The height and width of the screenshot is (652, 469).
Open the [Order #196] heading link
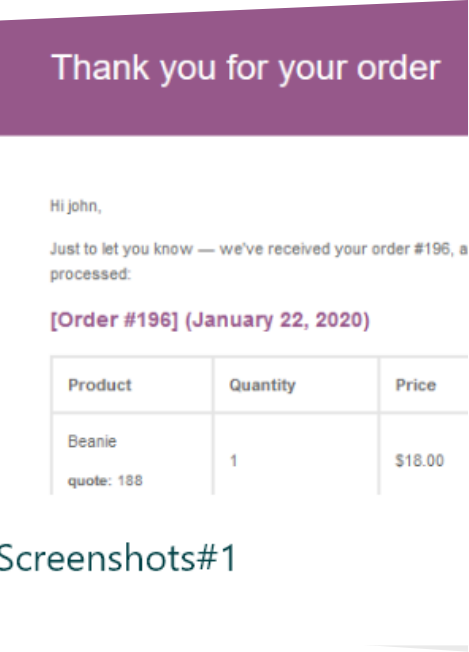click(x=114, y=320)
